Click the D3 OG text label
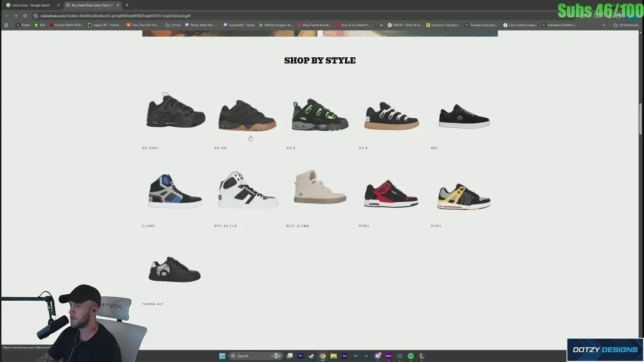 point(220,148)
